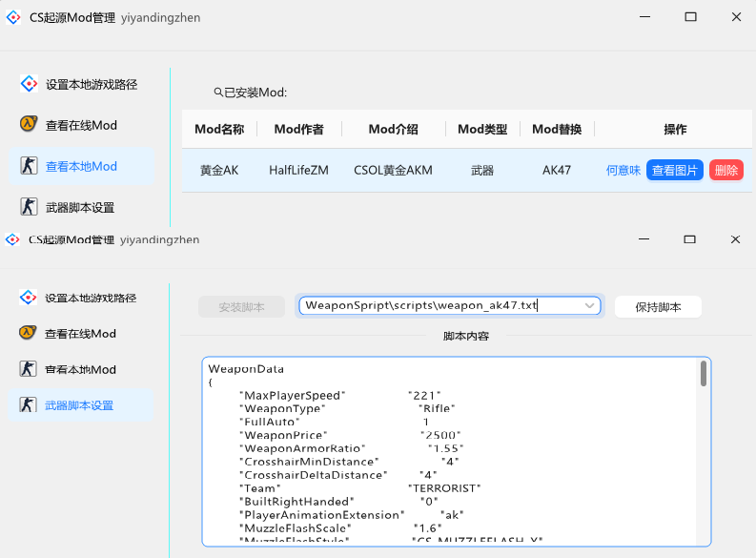Expand the script list using the chevron arrow
The image size is (756, 558).
pos(590,306)
